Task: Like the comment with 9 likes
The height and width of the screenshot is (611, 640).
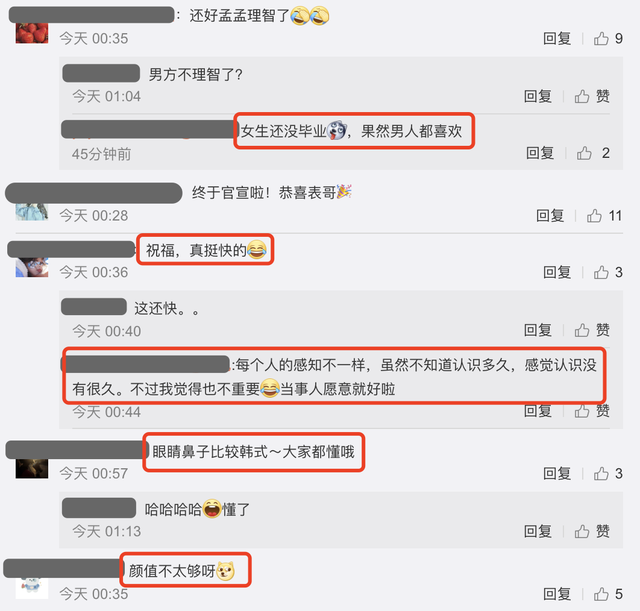Action: point(601,38)
